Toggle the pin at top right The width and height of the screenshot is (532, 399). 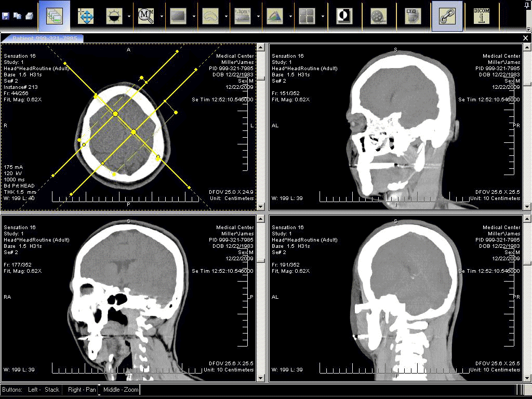[x=527, y=6]
